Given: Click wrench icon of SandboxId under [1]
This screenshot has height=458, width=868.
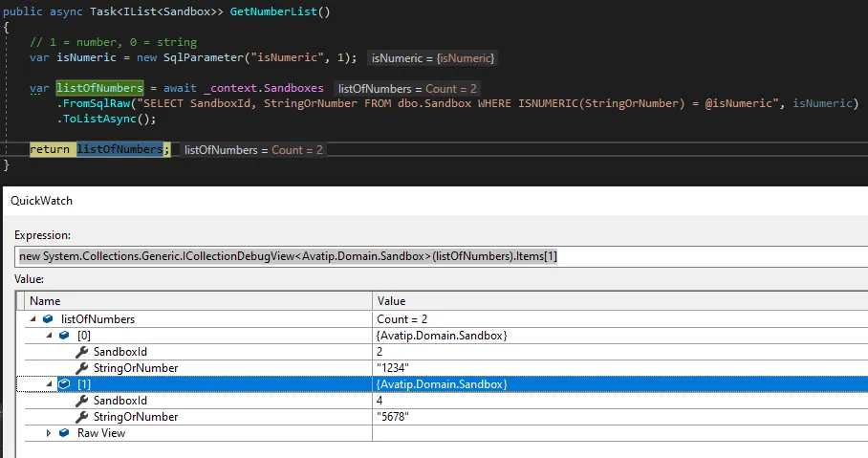Looking at the screenshot, I should [x=81, y=401].
